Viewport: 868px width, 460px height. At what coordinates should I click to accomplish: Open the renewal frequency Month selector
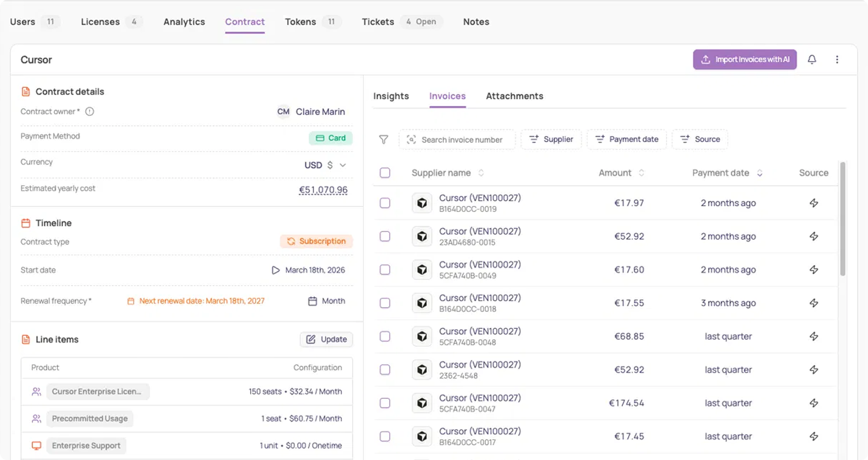(326, 301)
